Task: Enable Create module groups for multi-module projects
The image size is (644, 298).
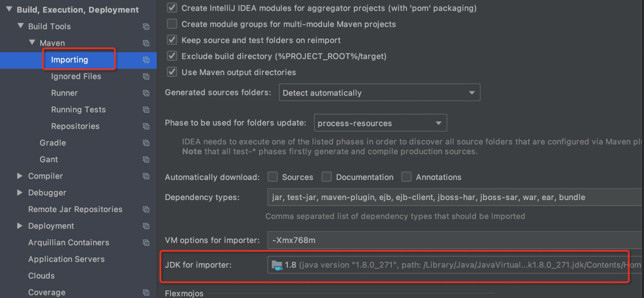Action: coord(172,24)
